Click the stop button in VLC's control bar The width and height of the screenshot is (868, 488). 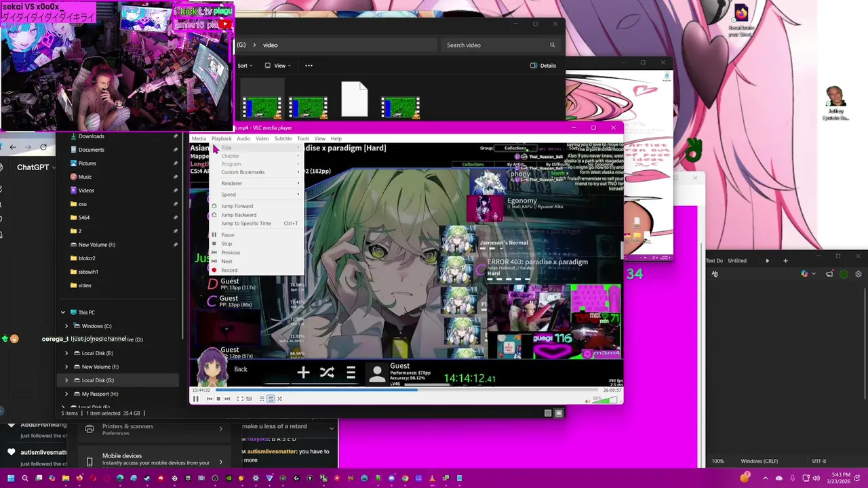(218, 399)
